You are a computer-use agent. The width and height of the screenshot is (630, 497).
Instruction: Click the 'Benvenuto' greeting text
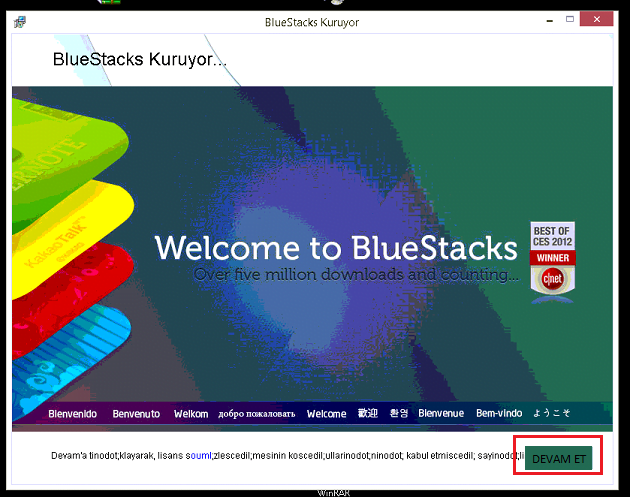(x=136, y=414)
